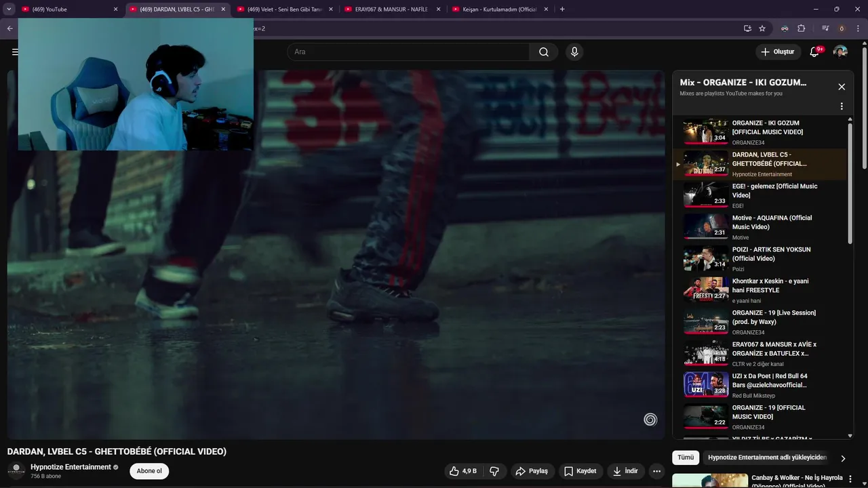The height and width of the screenshot is (488, 868).
Task: Play EGE! - gelemez in the mix
Action: click(759, 195)
